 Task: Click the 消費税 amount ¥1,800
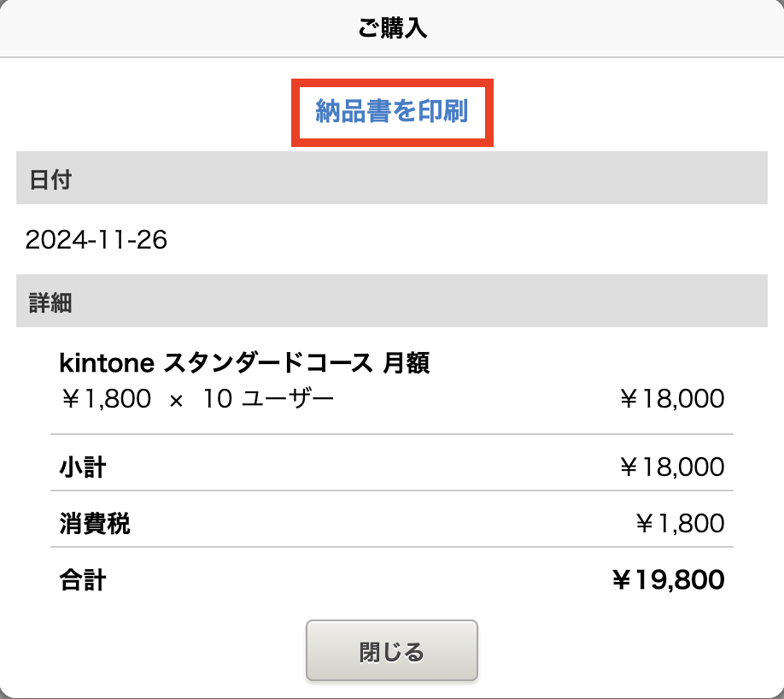click(x=680, y=524)
